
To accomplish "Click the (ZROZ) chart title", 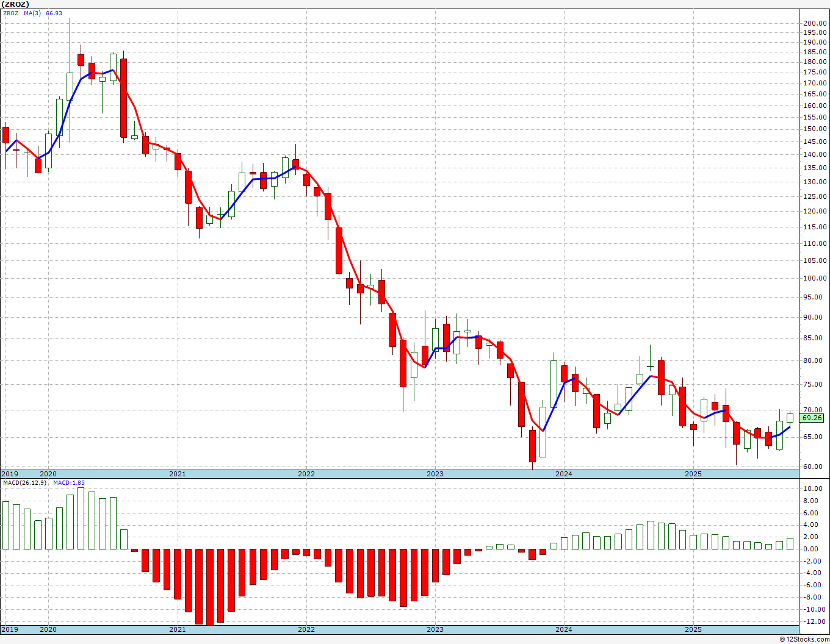I will coord(15,4).
